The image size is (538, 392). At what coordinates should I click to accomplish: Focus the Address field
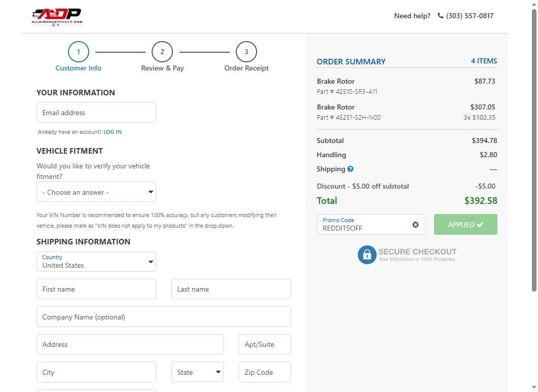coord(130,344)
